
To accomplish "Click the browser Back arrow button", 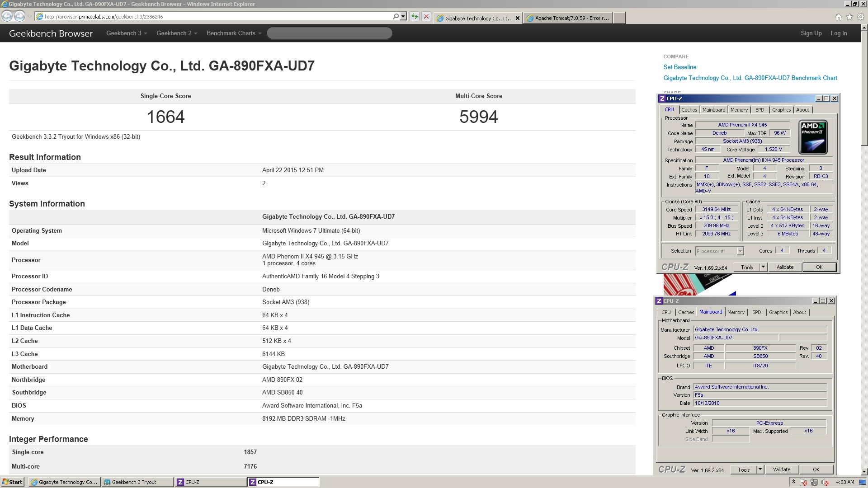I will pos(7,16).
